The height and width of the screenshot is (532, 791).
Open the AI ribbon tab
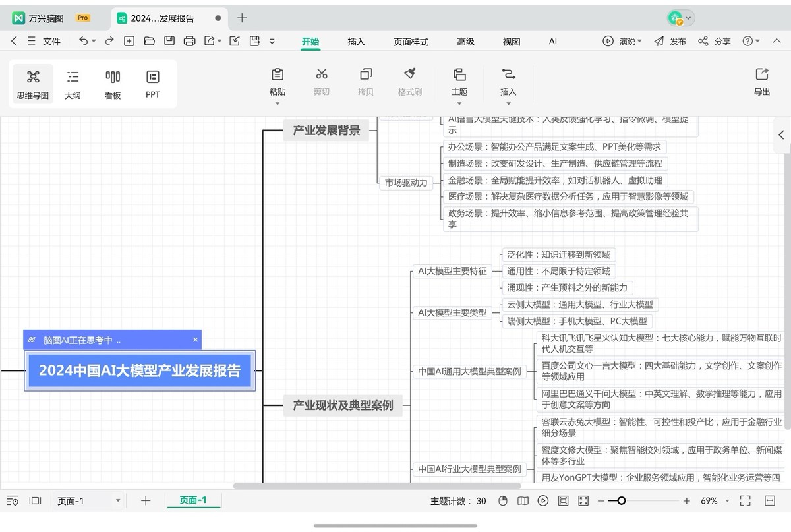coord(553,42)
